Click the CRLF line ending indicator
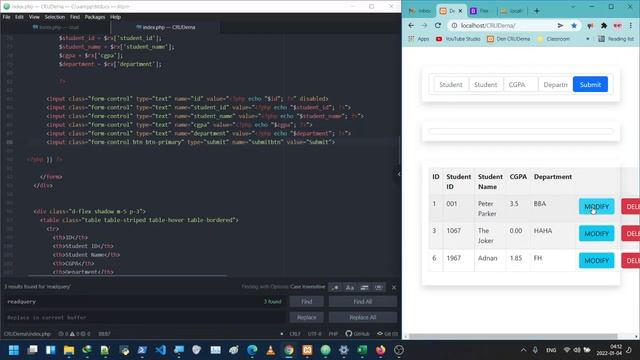640x360 pixels. pos(295,334)
